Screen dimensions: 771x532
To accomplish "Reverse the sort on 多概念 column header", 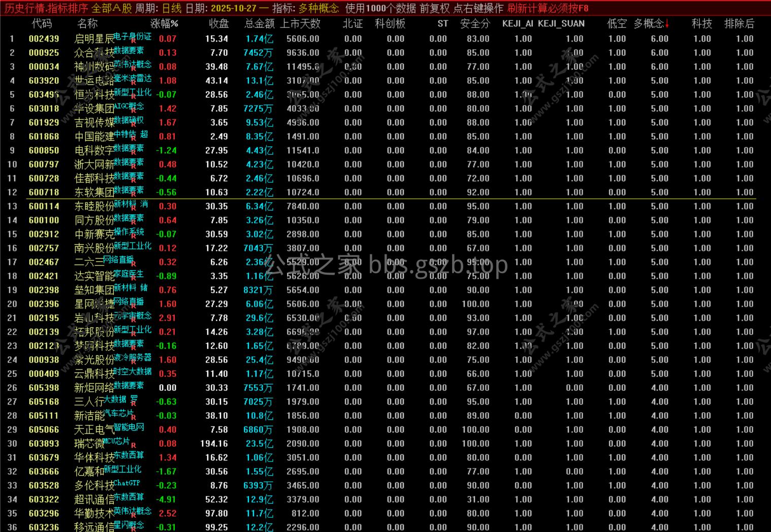I will [x=652, y=23].
